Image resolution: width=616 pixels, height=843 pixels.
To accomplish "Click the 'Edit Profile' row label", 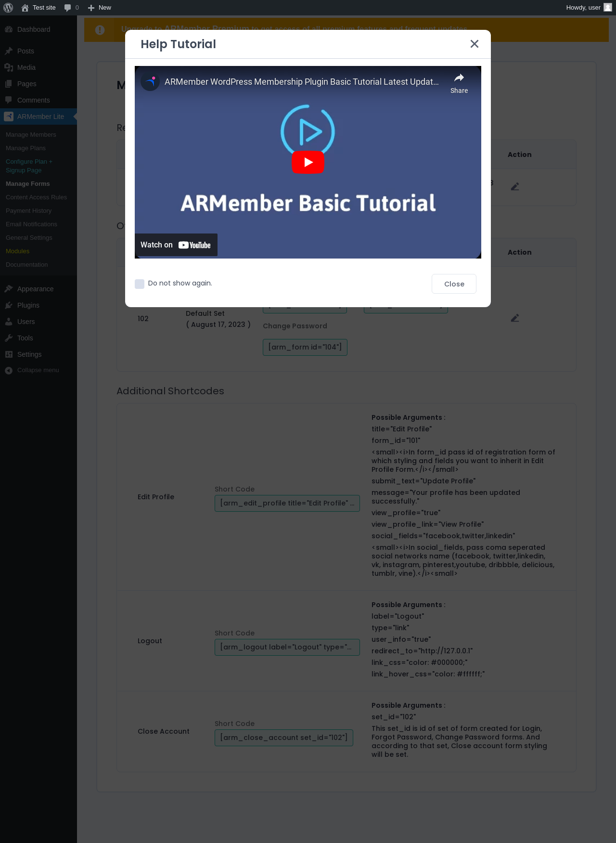I will pos(156,497).
